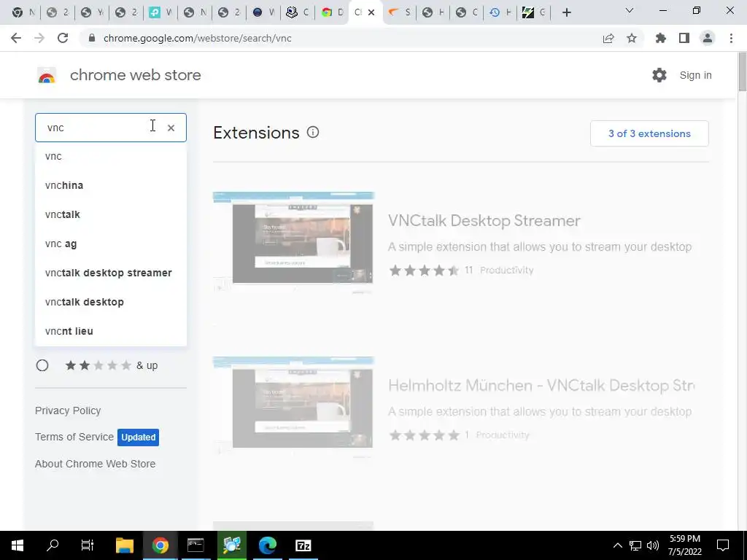
Task: Click the '3 of 3 extensions' button
Action: point(649,134)
